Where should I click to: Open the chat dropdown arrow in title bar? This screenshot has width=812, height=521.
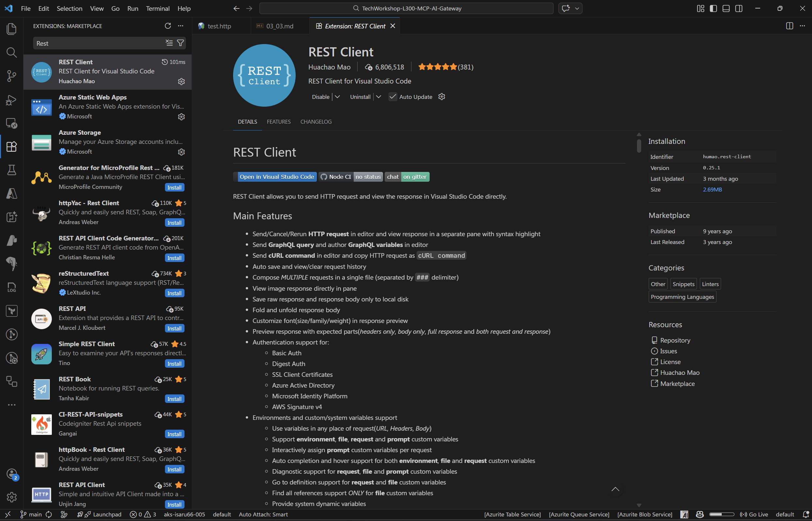pos(577,8)
